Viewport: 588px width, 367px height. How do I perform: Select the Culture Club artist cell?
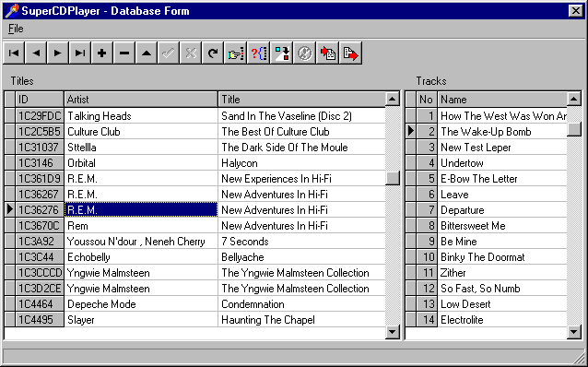pos(141,132)
